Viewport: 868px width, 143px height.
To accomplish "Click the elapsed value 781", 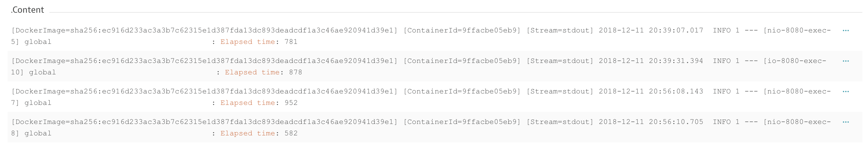I will click(291, 42).
